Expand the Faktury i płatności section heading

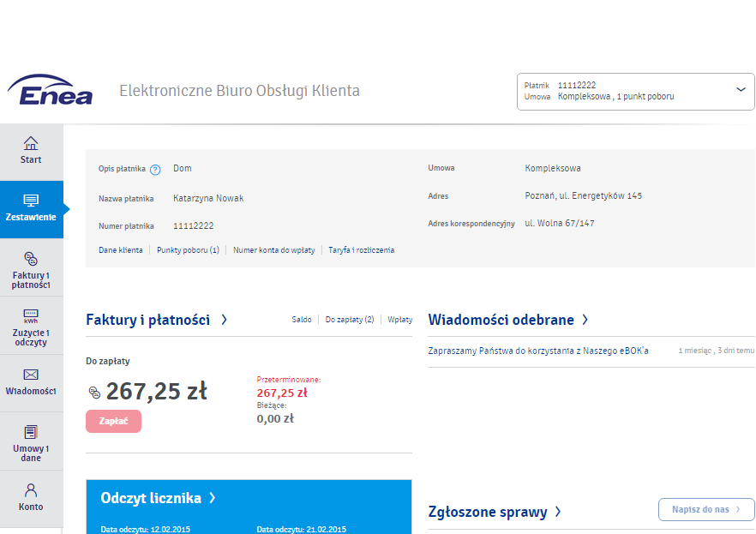(x=156, y=320)
